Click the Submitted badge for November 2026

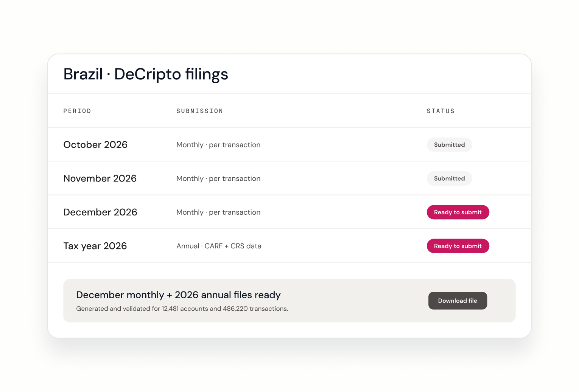449,178
